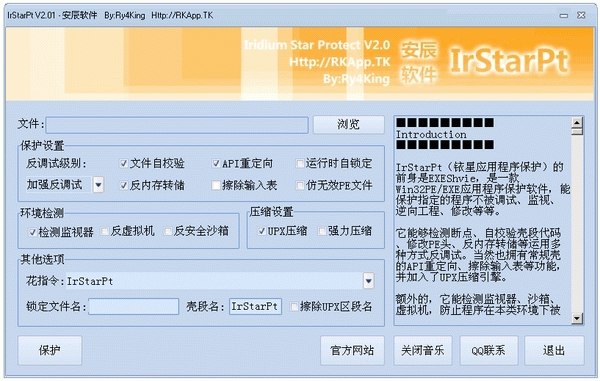
Task: Click the 锁定文件名 input field
Action: [134, 306]
